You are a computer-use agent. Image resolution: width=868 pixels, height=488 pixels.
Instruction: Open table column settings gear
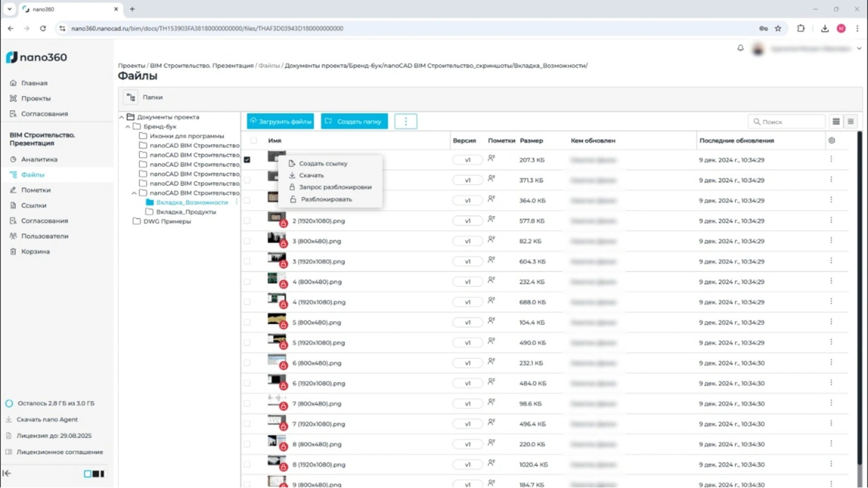tap(831, 141)
